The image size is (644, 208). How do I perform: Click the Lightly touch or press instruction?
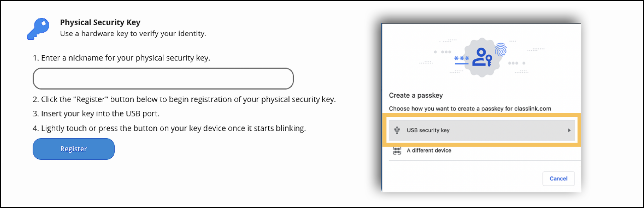(169, 128)
